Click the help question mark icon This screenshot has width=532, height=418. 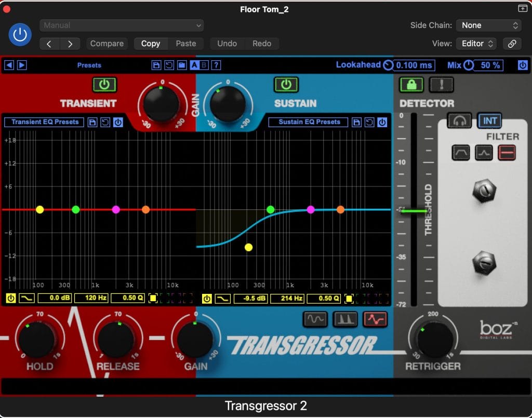coord(217,65)
